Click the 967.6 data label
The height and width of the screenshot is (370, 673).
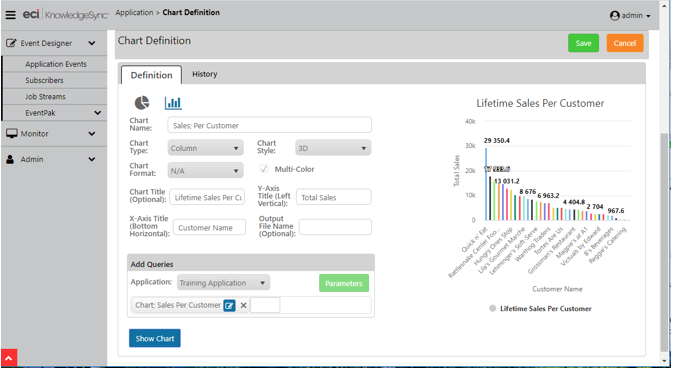coord(615,211)
